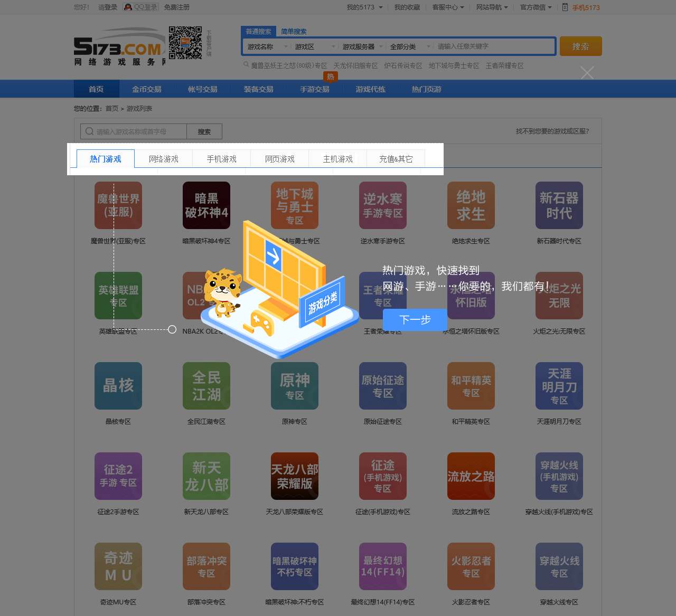Open the 最终幻想14(FF14) game tile
The height and width of the screenshot is (616, 676).
[383, 566]
